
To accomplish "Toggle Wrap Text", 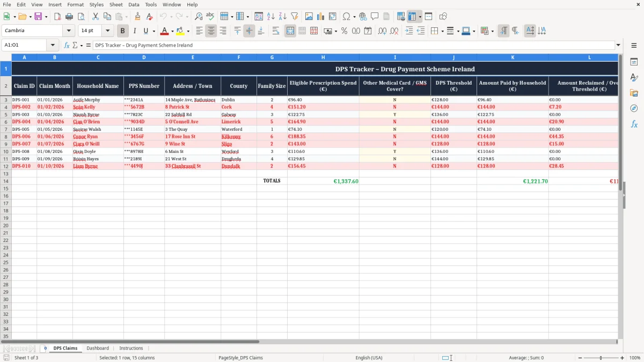I will click(276, 31).
